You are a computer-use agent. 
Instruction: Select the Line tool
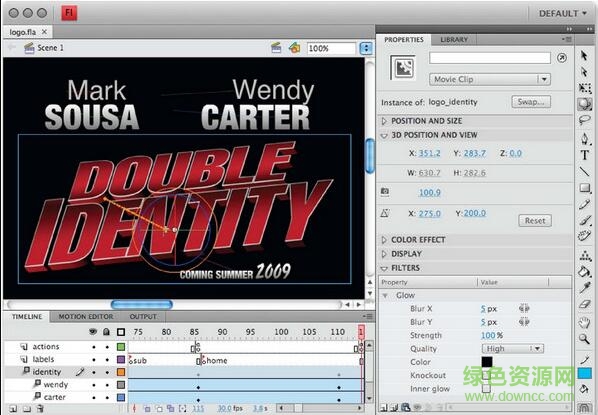pyautogui.click(x=584, y=171)
